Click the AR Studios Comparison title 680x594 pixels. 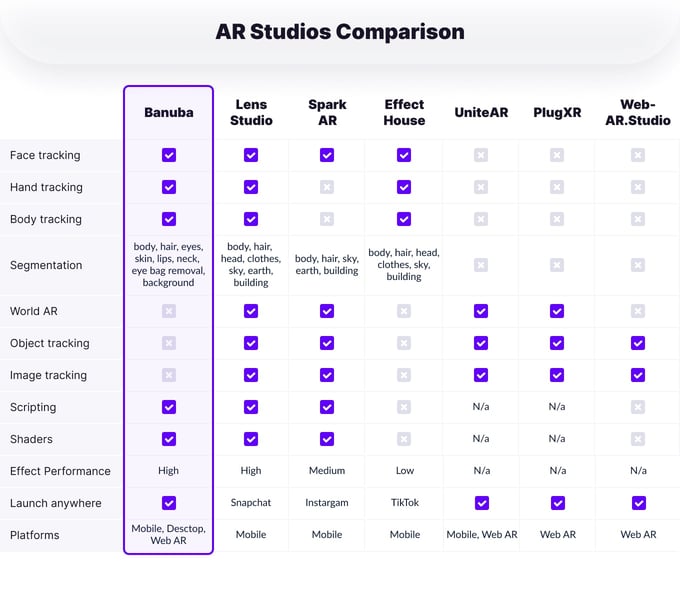(340, 32)
